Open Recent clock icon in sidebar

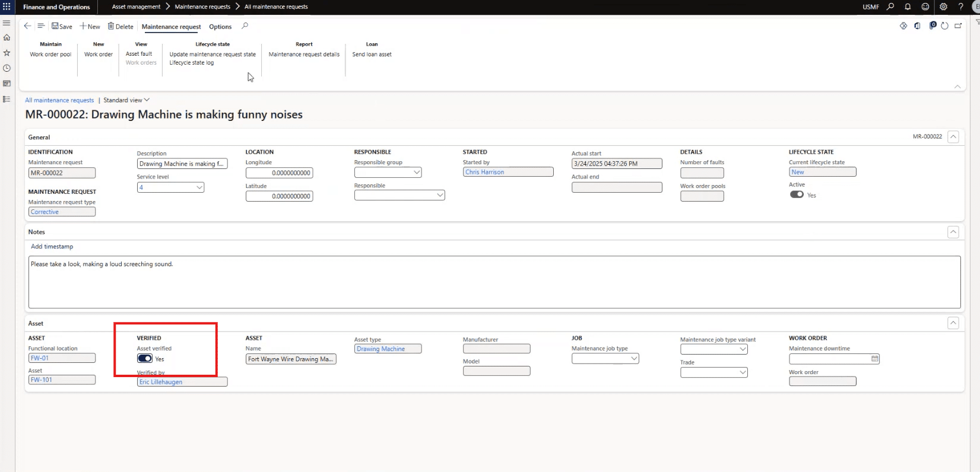pyautogui.click(x=7, y=68)
